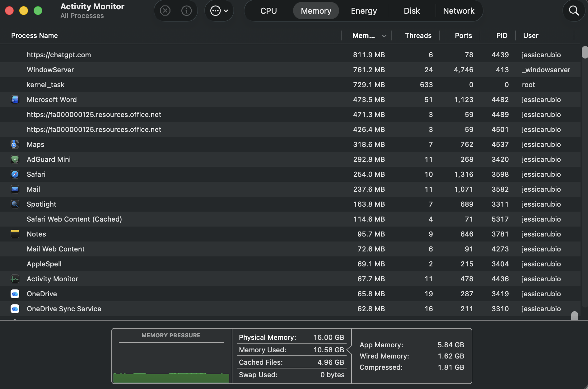Open process details with the info icon
The height and width of the screenshot is (389, 588).
pos(186,11)
